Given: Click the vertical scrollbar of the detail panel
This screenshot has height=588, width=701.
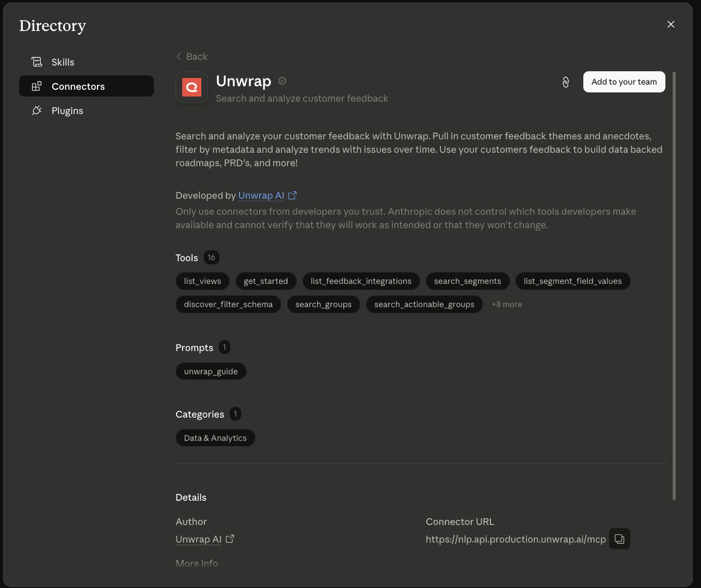Looking at the screenshot, I should (x=674, y=286).
